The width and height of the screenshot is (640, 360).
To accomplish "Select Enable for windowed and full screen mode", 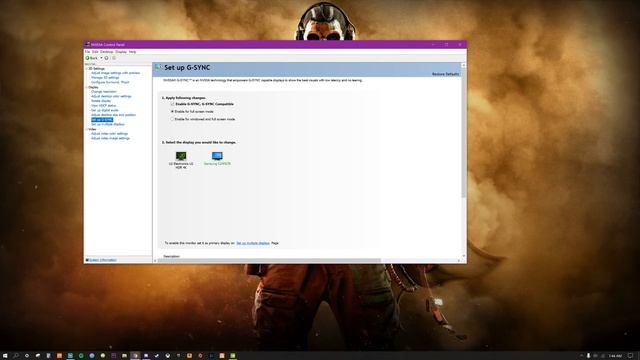I will coord(172,119).
